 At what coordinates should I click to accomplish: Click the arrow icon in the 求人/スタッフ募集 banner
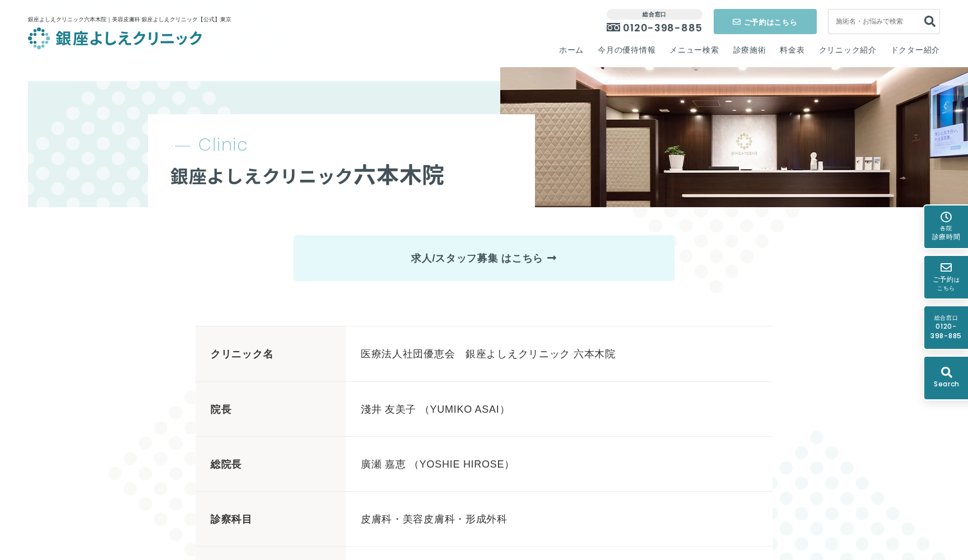pyautogui.click(x=552, y=258)
